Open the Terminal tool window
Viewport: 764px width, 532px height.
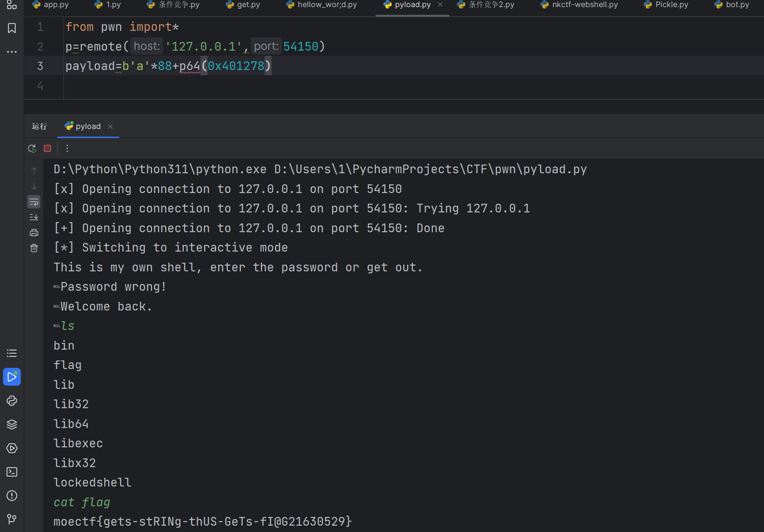click(x=12, y=472)
